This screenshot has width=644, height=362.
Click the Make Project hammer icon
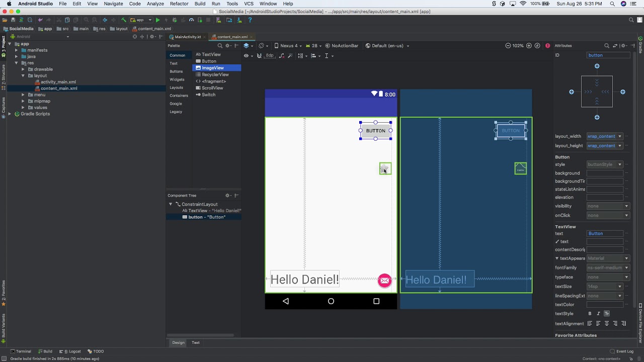tap(123, 20)
